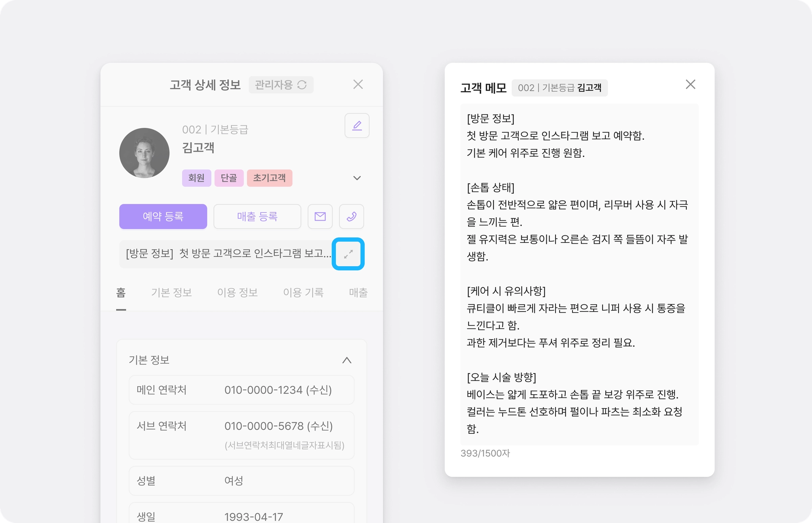The height and width of the screenshot is (523, 812).
Task: Close the 고객 메모 popup
Action: click(690, 84)
